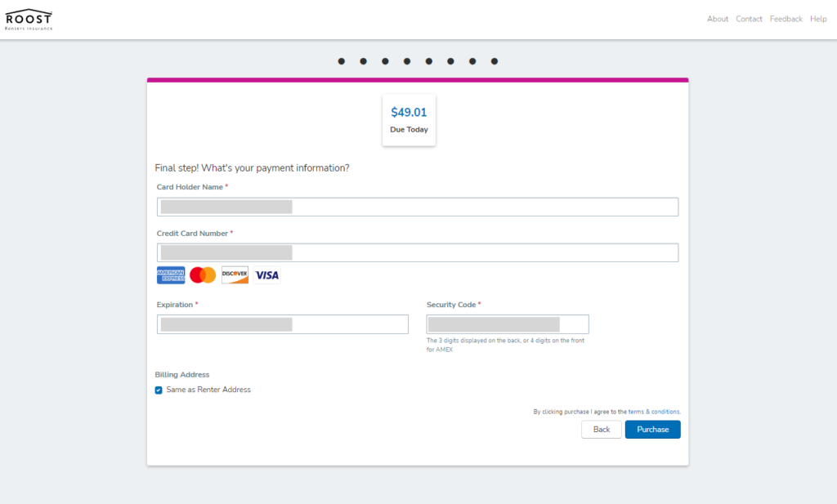837x504 pixels.
Task: Focus the Card Holder Name field
Action: (x=418, y=207)
